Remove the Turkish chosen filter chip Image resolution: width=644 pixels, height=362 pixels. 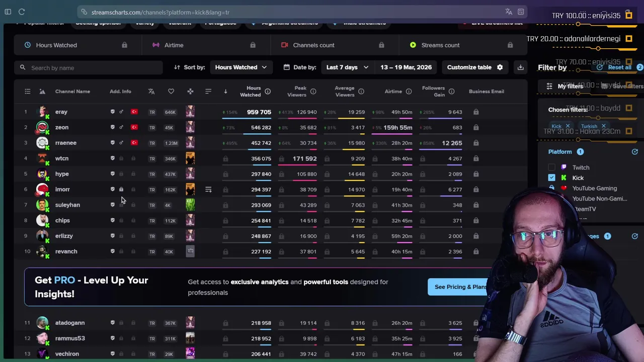tap(603, 126)
